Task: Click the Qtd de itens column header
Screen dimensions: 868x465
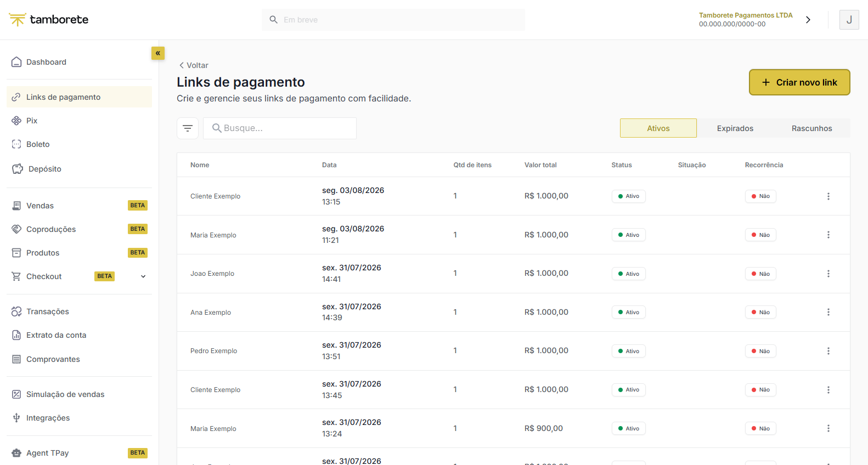Action: (472, 165)
